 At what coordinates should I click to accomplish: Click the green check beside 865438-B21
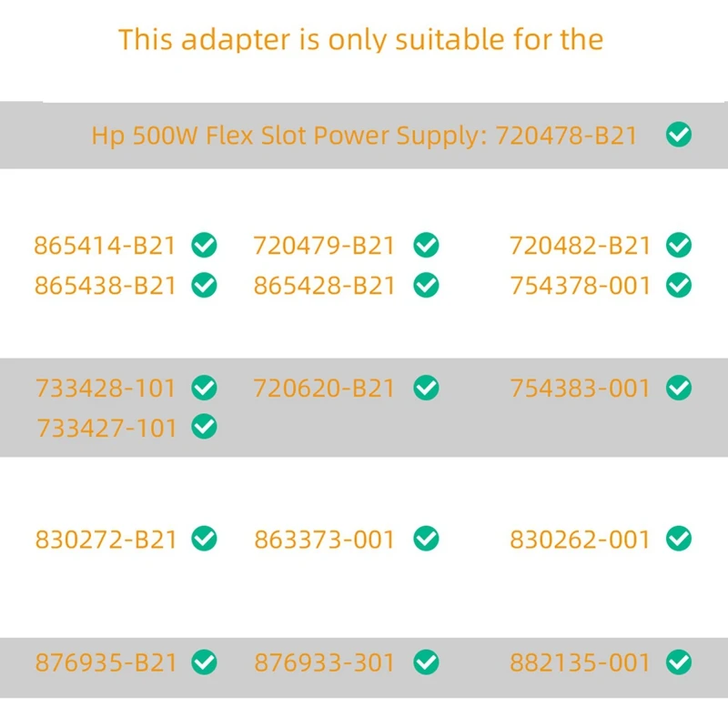click(204, 285)
